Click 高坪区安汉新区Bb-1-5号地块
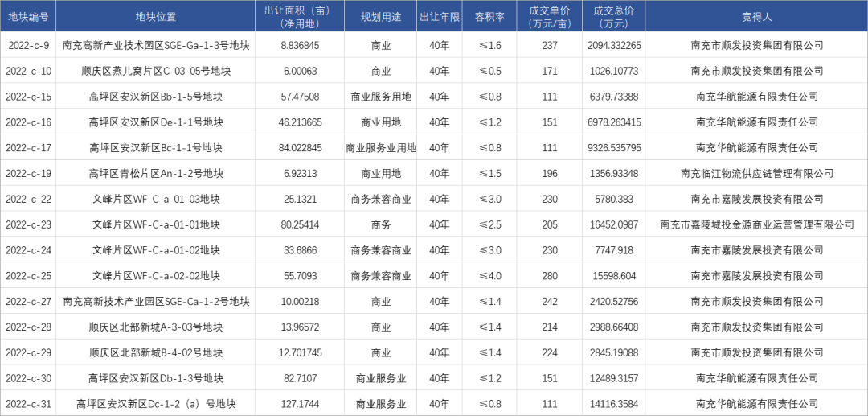Viewport: 868px width, 416px height. coord(156,97)
